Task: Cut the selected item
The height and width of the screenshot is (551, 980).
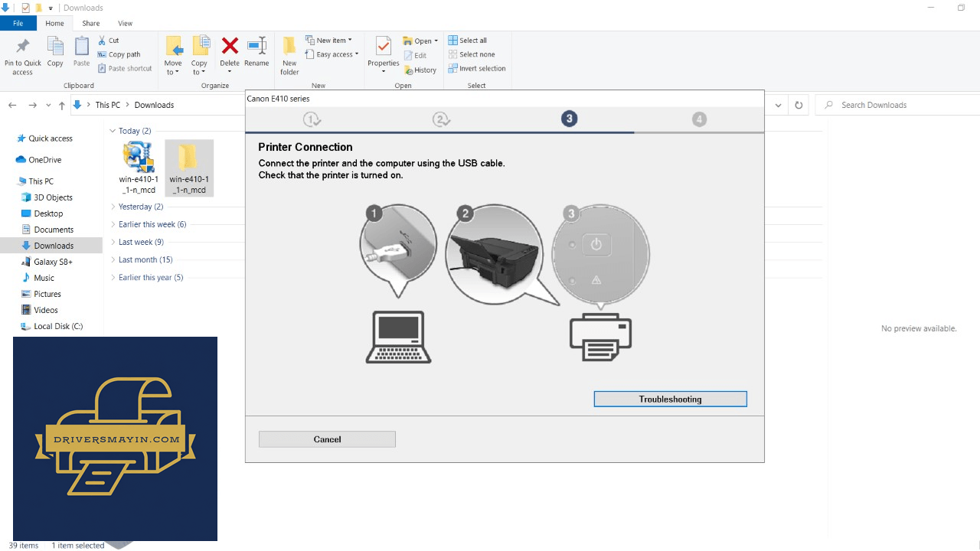Action: click(x=108, y=41)
